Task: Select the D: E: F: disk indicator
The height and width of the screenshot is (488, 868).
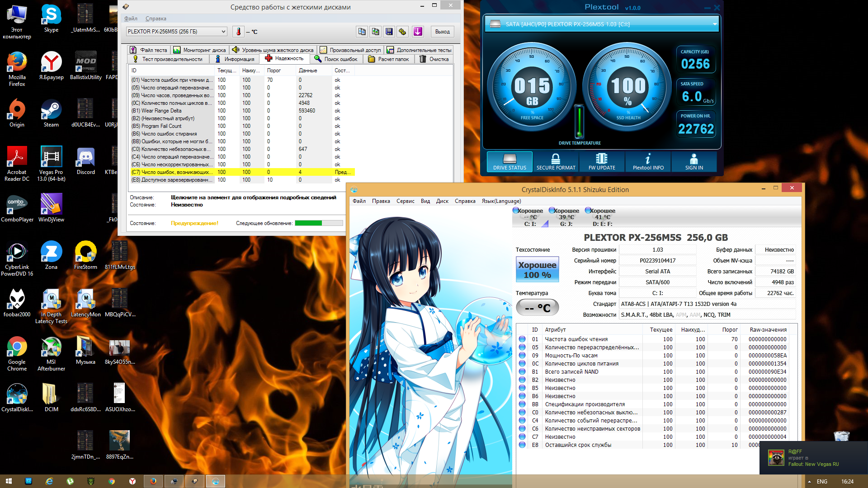Action: tap(602, 217)
